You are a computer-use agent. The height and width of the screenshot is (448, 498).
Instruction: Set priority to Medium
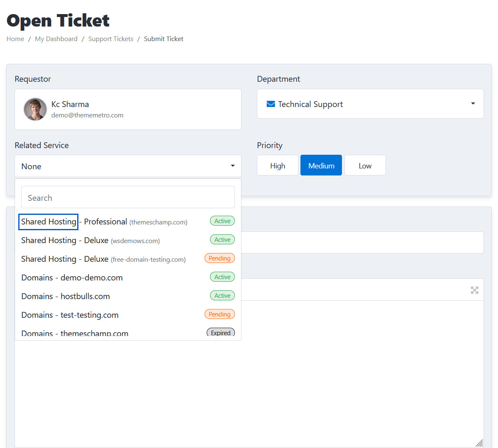321,166
